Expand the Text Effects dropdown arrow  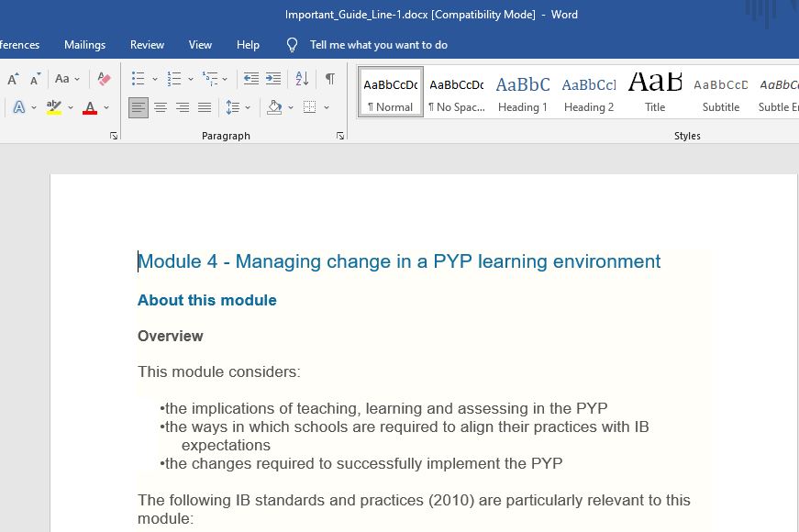pos(34,107)
